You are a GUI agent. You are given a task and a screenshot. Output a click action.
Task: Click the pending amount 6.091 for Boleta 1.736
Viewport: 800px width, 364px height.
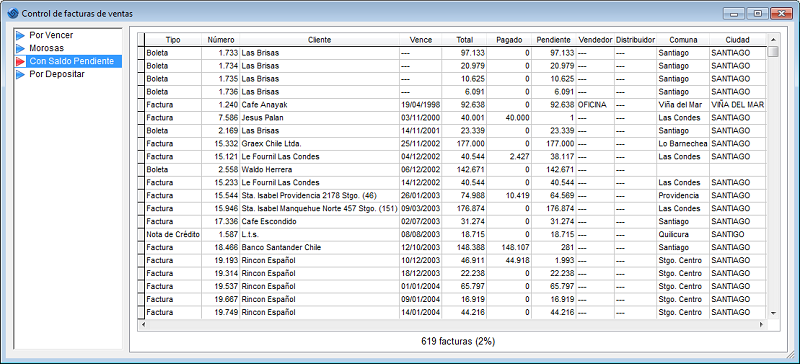pyautogui.click(x=564, y=92)
